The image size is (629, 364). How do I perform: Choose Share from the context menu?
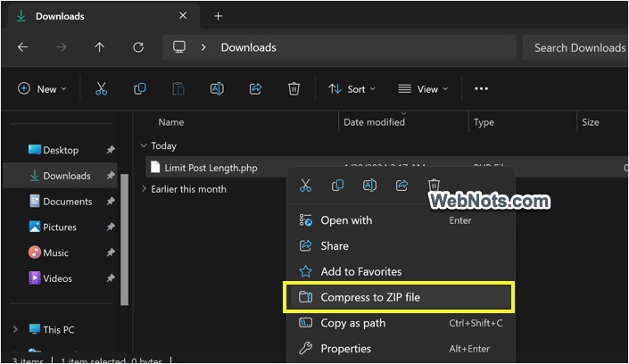tap(400, 246)
